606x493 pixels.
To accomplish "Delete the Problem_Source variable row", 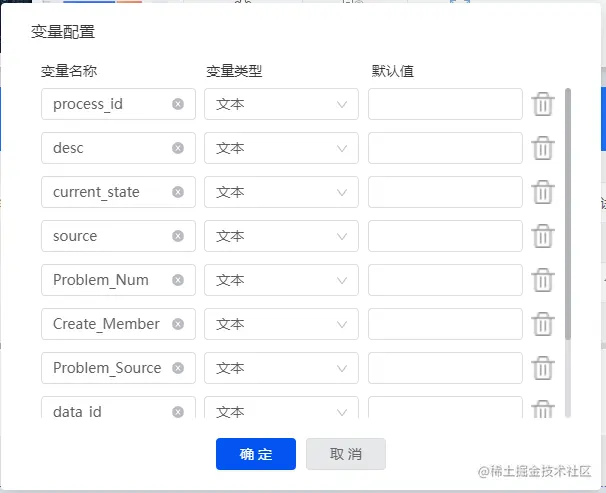I will tap(543, 368).
